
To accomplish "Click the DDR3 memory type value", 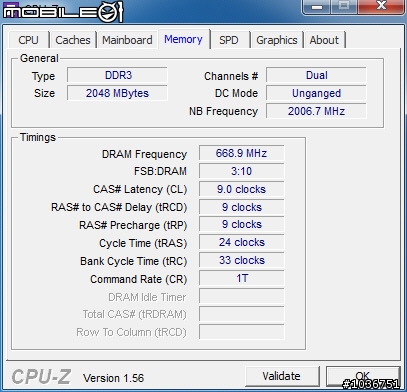I will (x=117, y=75).
